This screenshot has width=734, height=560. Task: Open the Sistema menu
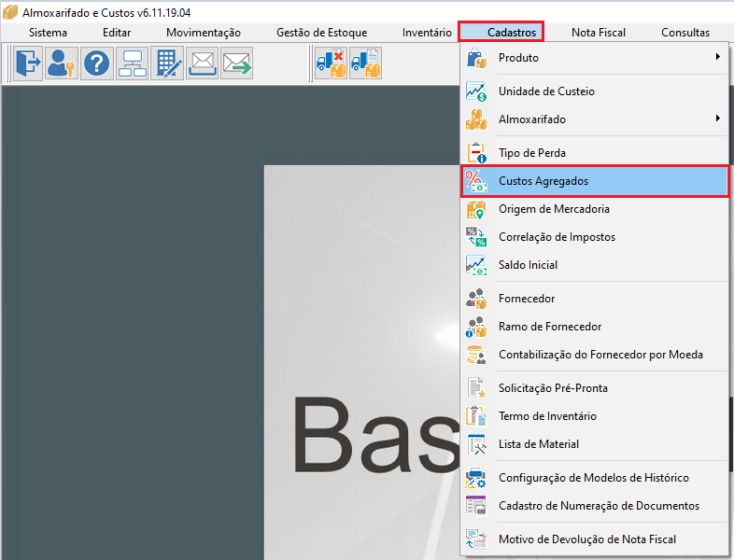point(48,33)
